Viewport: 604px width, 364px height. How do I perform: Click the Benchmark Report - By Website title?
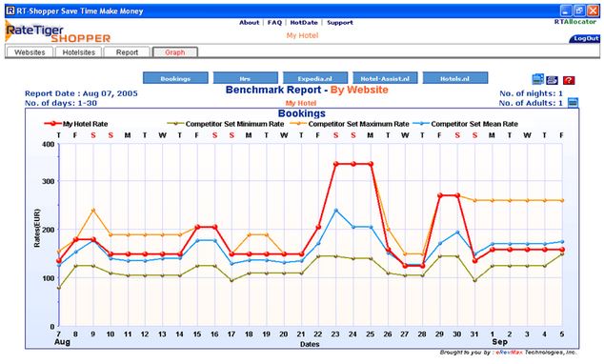tap(307, 90)
